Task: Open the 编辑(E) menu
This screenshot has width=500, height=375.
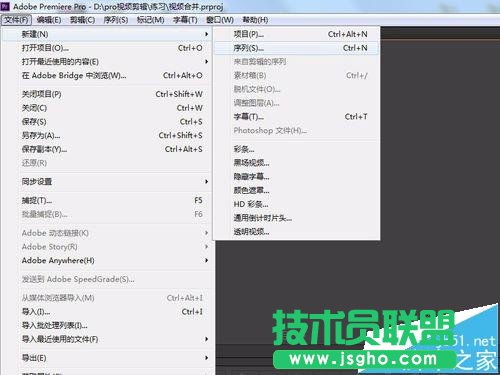Action: (49, 20)
